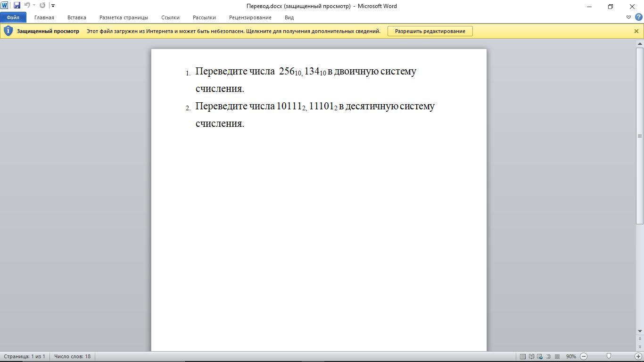The image size is (644, 362).
Task: Click the word двоичную in first task
Action: pyautogui.click(x=356, y=72)
